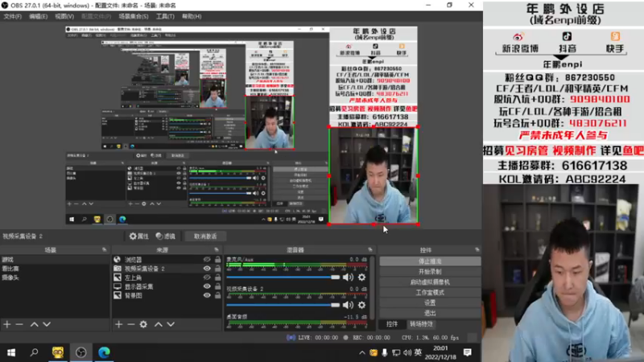Open taskbar search magnifier
This screenshot has height=362, width=644.
click(34, 352)
